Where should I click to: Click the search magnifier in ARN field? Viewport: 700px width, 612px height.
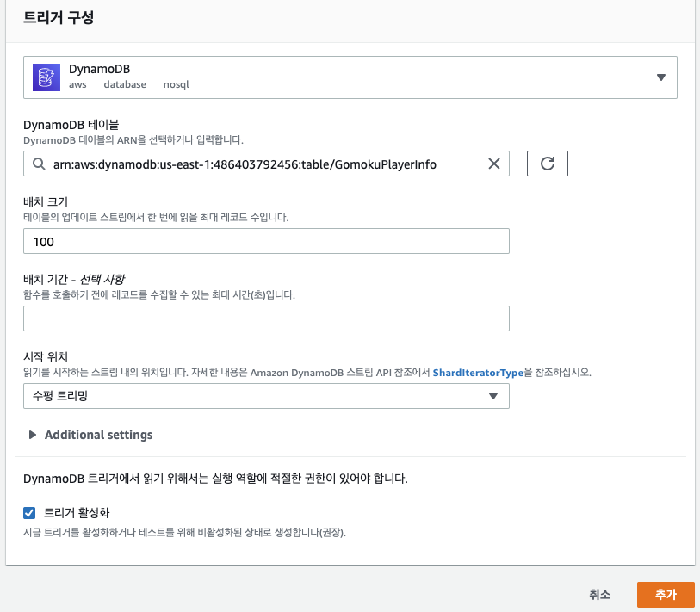coord(39,164)
